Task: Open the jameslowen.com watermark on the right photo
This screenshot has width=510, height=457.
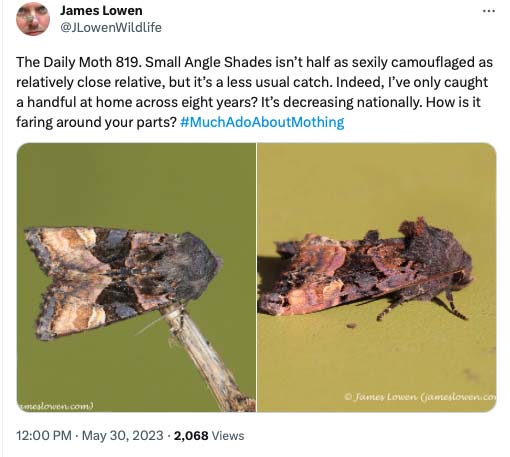Action: (x=420, y=397)
